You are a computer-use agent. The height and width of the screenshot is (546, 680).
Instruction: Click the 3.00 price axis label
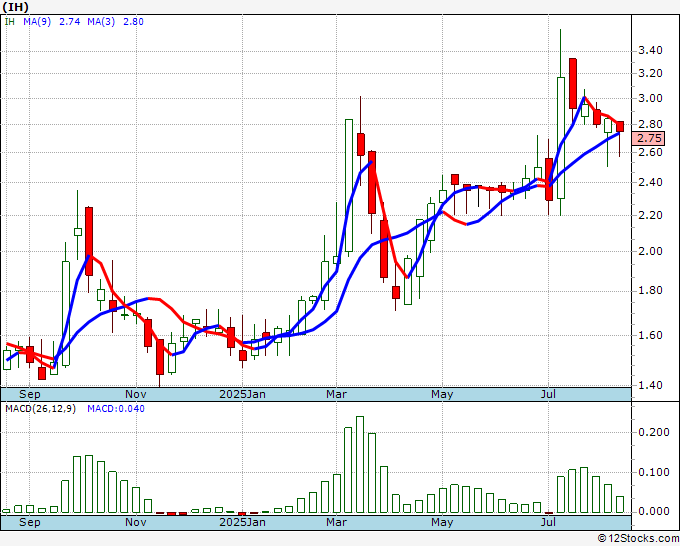click(651, 98)
